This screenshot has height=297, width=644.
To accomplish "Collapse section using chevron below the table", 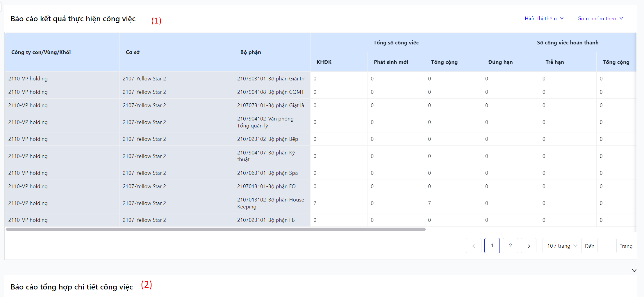I will pyautogui.click(x=634, y=270).
